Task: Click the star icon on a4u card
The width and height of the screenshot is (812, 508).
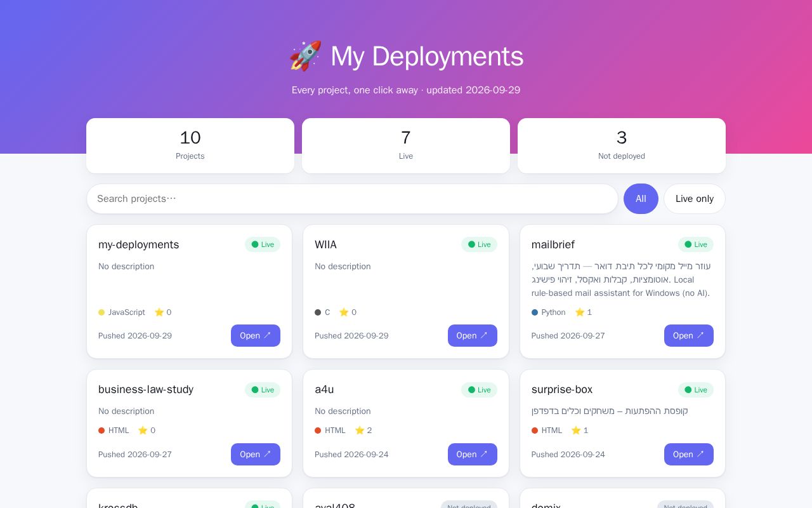Action: [x=360, y=431]
